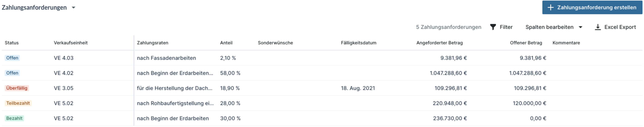Select the nach Fassadenarbeiten installment cell
This screenshot has height=127, width=644.
[x=166, y=58]
